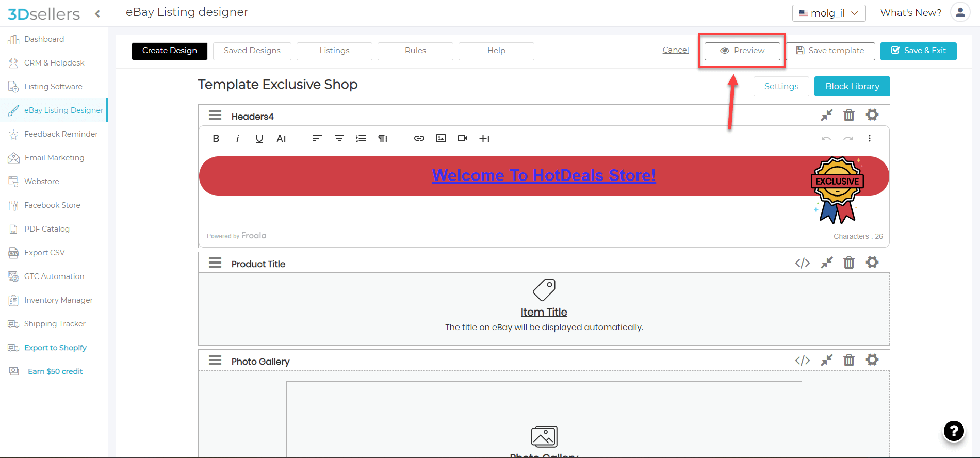The image size is (980, 458).
Task: Open the editor's vertical dots menu
Action: [x=870, y=138]
